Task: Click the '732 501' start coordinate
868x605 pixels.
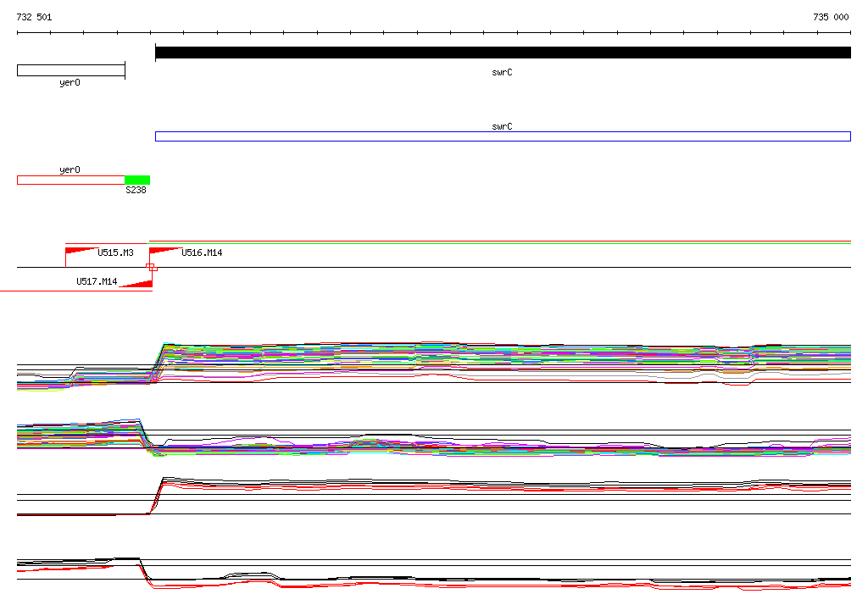Action: coord(34,17)
